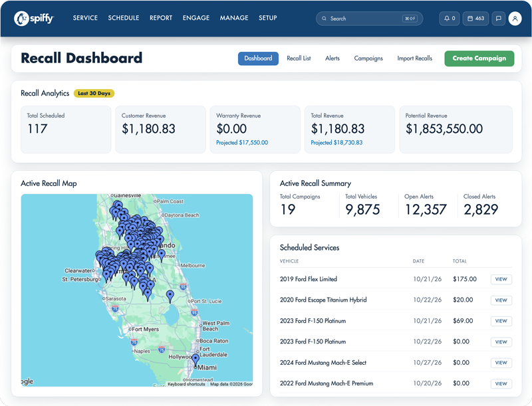Click the $175.00 total amount

tap(464, 279)
